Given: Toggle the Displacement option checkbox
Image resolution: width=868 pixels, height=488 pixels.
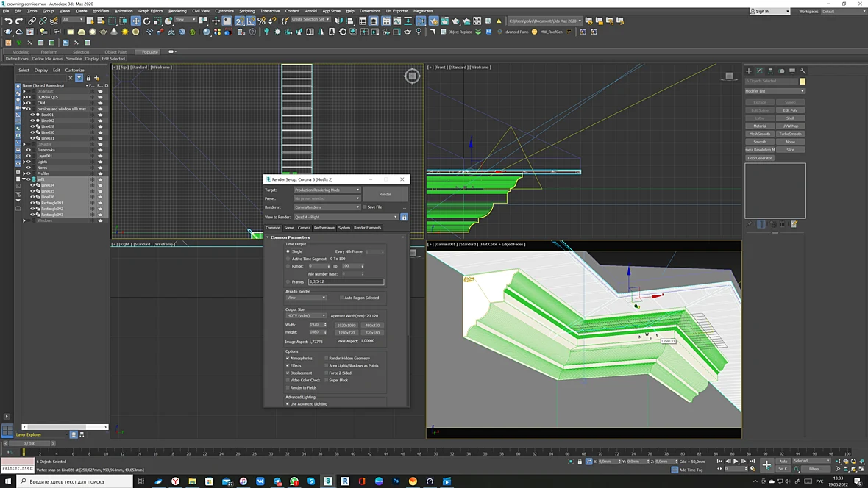Looking at the screenshot, I should click(x=288, y=373).
